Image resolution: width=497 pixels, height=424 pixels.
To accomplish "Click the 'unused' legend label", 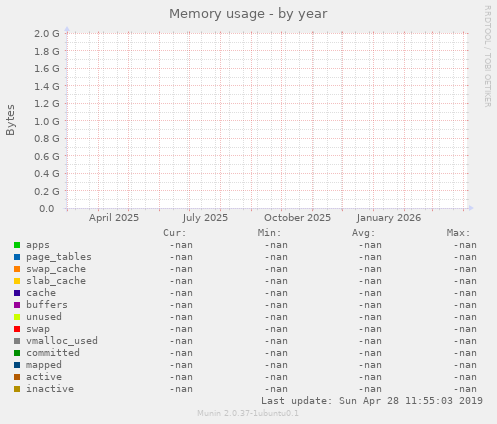I will pyautogui.click(x=44, y=317).
